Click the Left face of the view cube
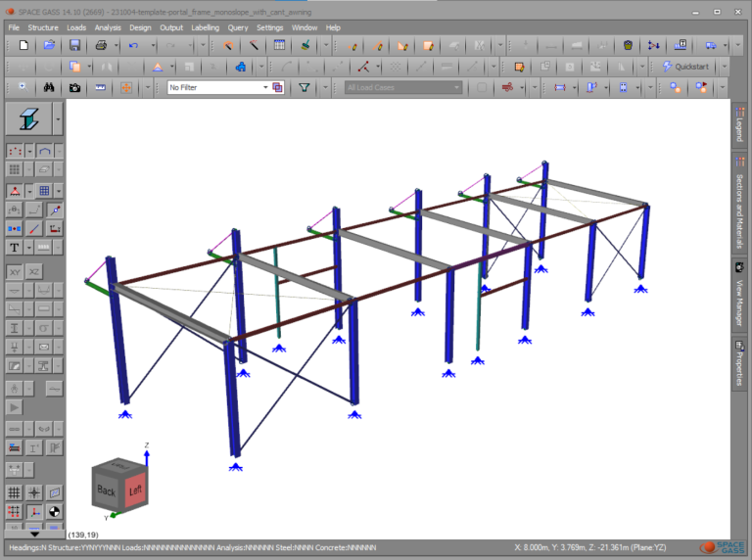 pyautogui.click(x=134, y=490)
